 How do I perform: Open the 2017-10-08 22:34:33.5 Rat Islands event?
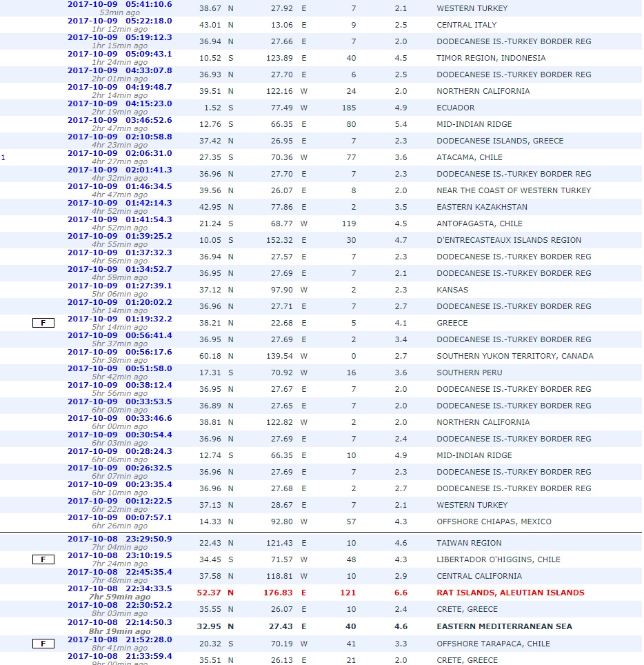120,588
